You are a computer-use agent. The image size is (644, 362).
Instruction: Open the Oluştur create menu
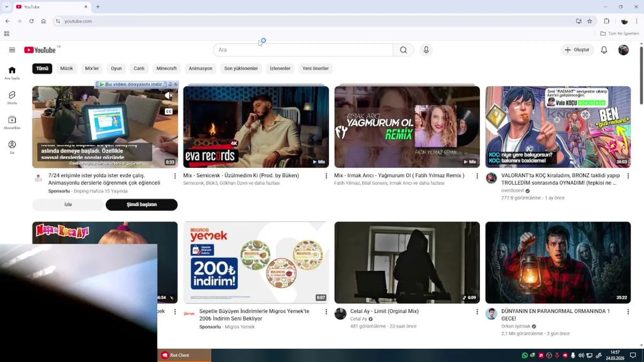(x=578, y=50)
